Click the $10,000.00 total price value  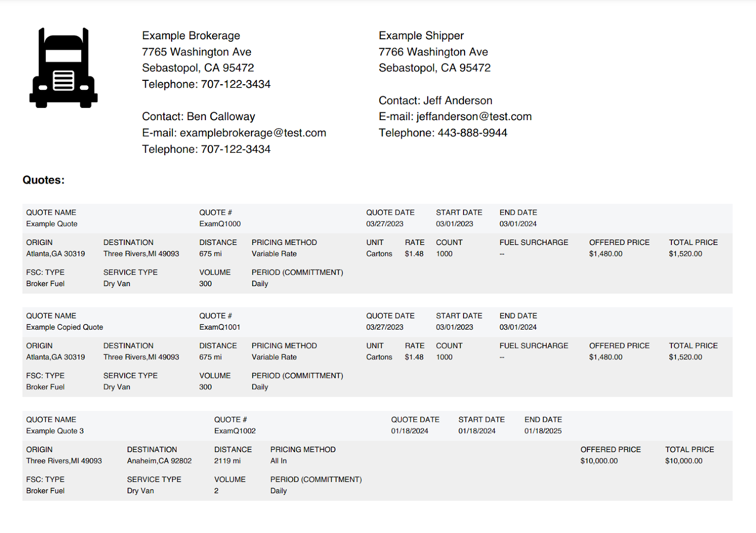tap(684, 461)
